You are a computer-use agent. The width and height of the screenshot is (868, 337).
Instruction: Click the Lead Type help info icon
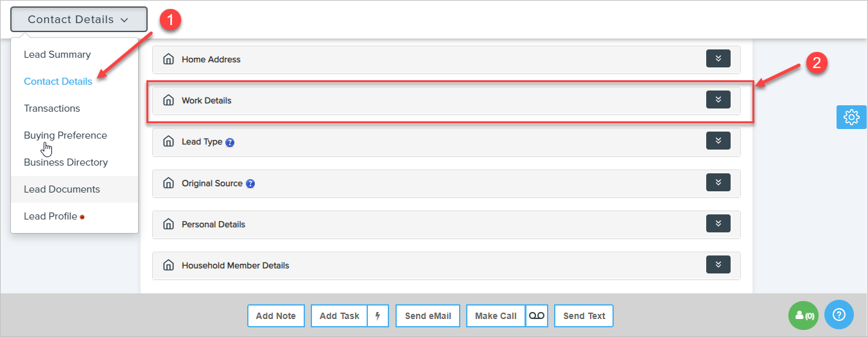230,143
